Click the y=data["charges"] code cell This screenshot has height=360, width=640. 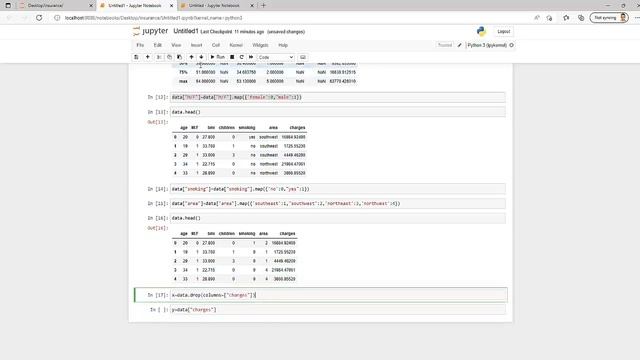[x=338, y=310]
